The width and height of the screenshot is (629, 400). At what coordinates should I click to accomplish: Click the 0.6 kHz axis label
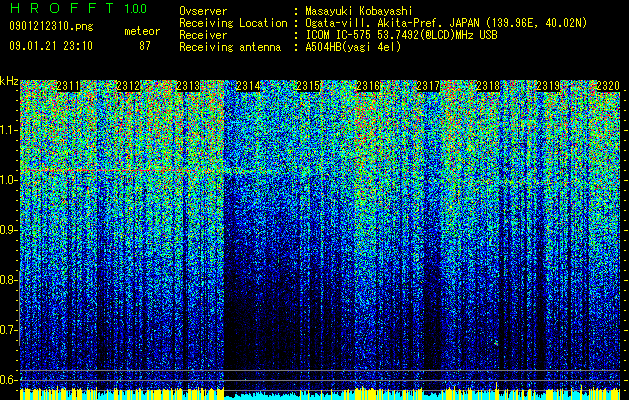(9, 380)
